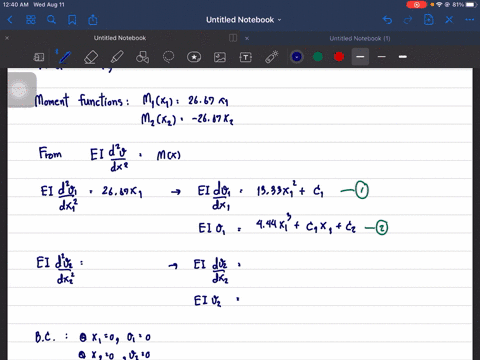Choose the red pen color
This screenshot has height=360, width=480.
(x=339, y=57)
